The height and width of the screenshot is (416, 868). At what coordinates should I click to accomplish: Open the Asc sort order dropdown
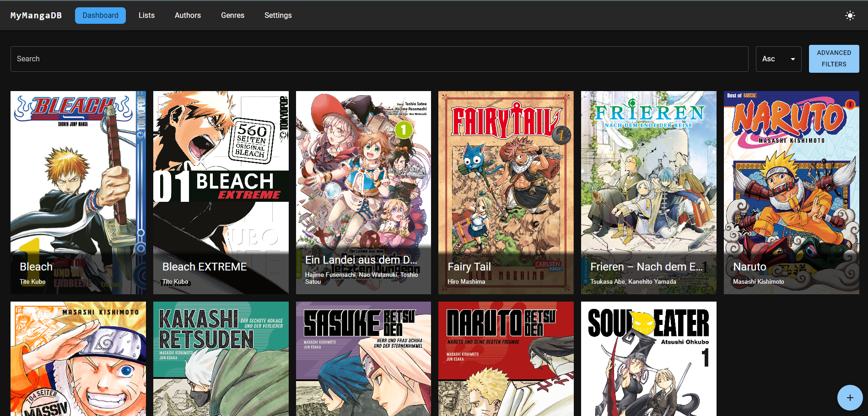coord(778,59)
